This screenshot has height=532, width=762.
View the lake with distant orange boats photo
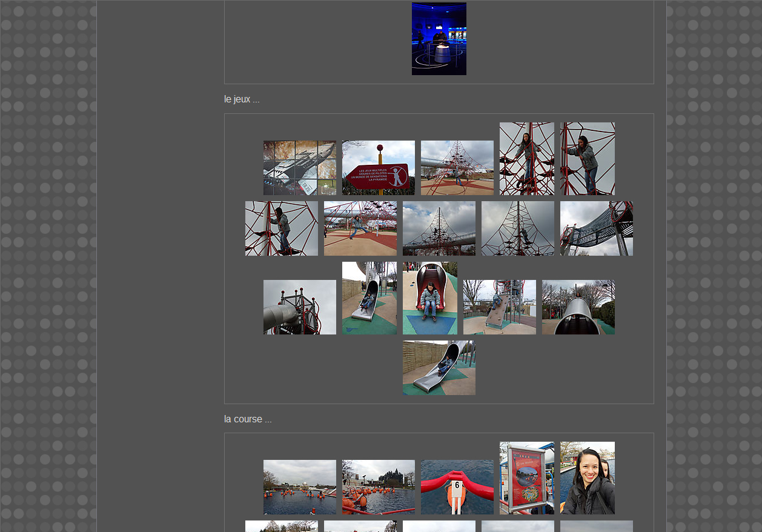point(299,487)
